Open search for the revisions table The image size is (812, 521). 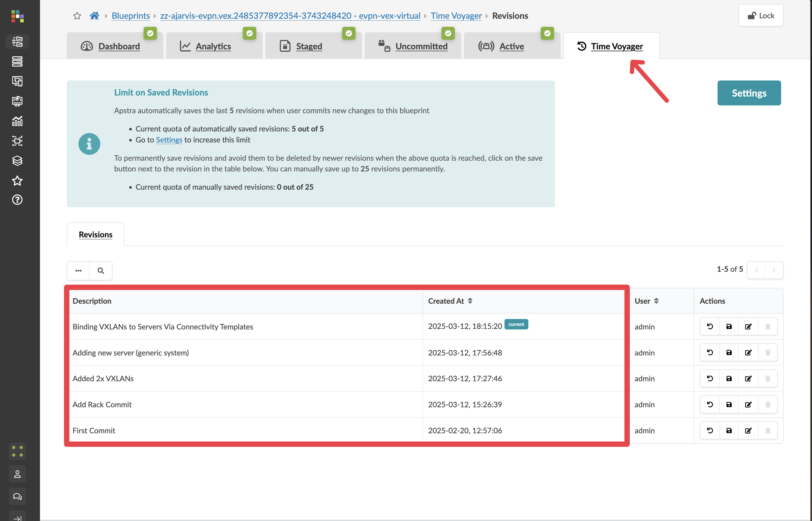(100, 271)
